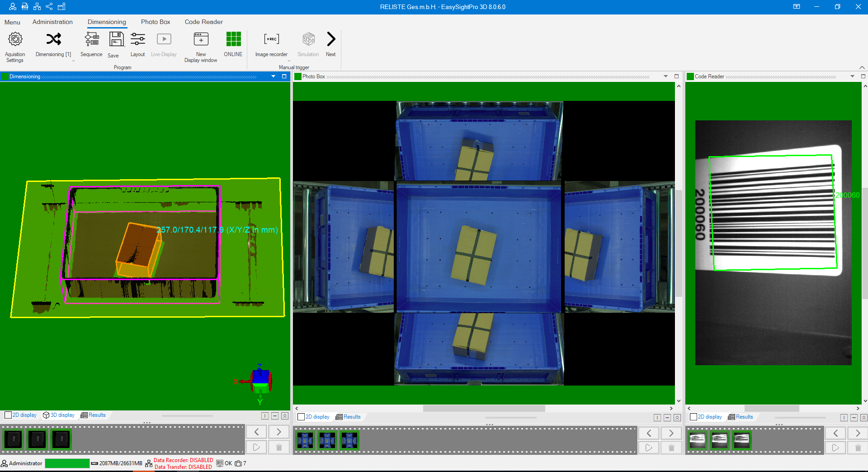Select first thumbnail in Code Reader filmstrip

pyautogui.click(x=697, y=440)
